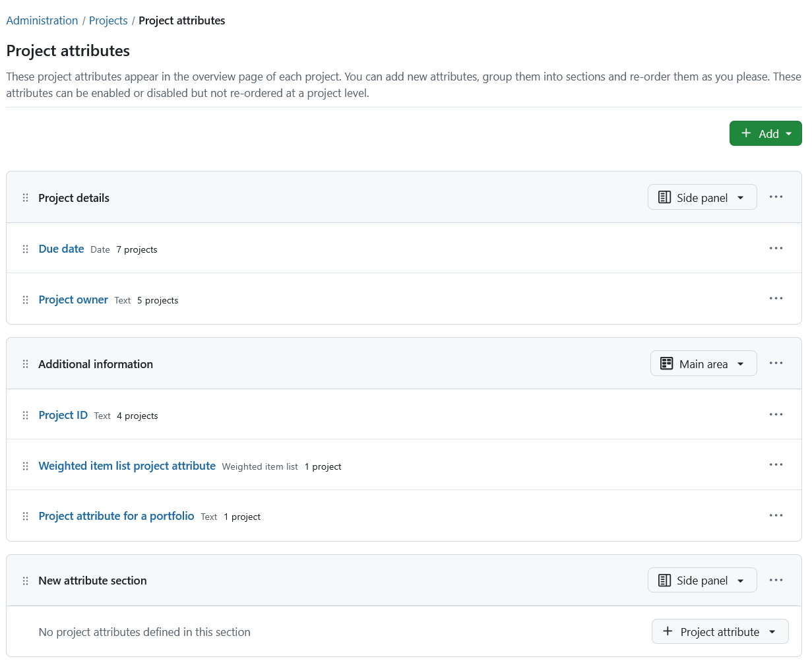Open the more options menu for Project owner
This screenshot has width=812, height=665.
coord(776,298)
